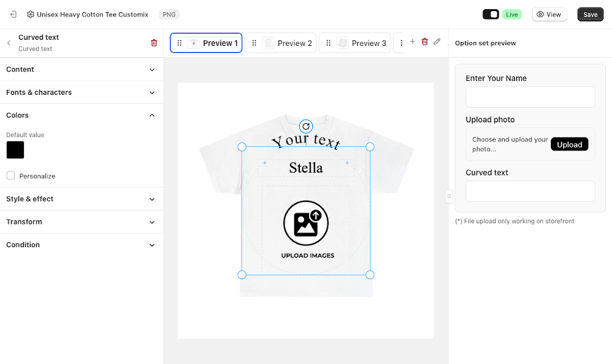Delete the current preview tab trash icon
This screenshot has width=612, height=364.
425,42
